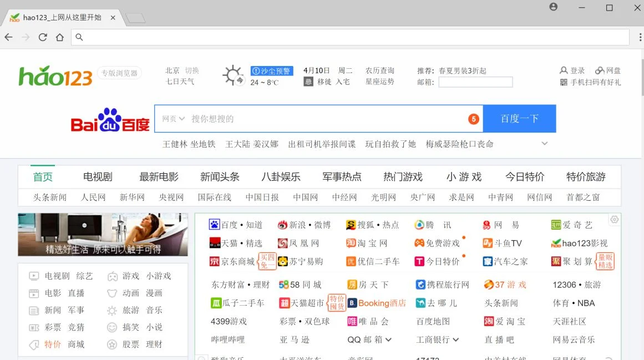The height and width of the screenshot is (360, 644).
Task: Click the browser address bar
Action: (350, 37)
